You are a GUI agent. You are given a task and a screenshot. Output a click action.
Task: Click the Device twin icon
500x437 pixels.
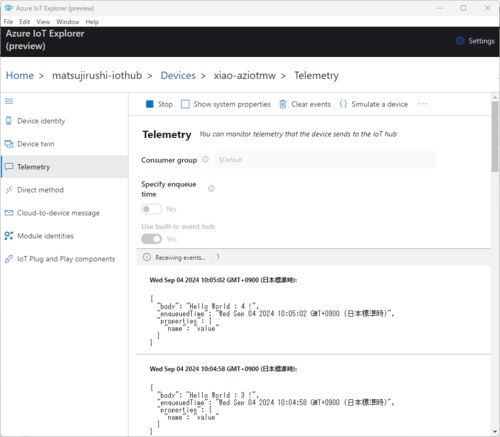9,144
